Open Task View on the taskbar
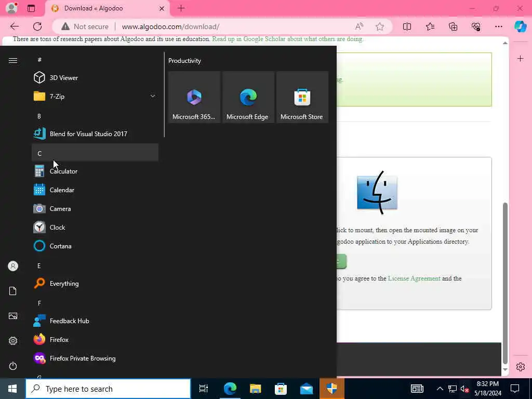532x399 pixels. [x=203, y=389]
